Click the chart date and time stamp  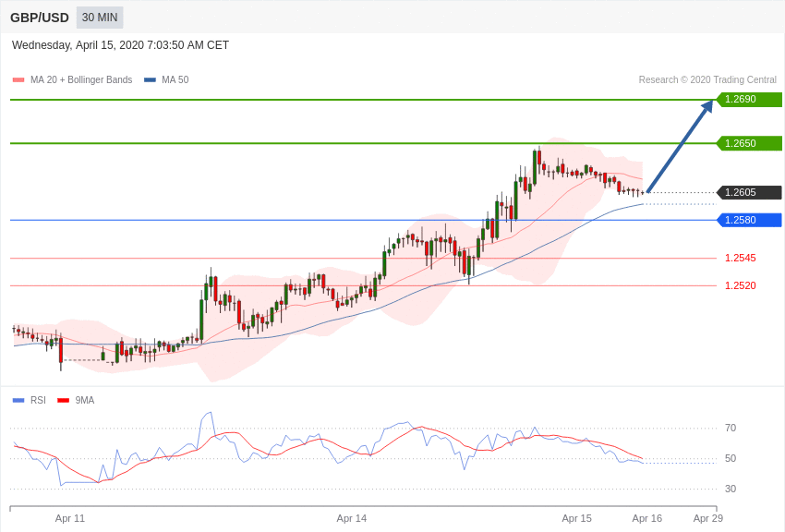[x=120, y=45]
